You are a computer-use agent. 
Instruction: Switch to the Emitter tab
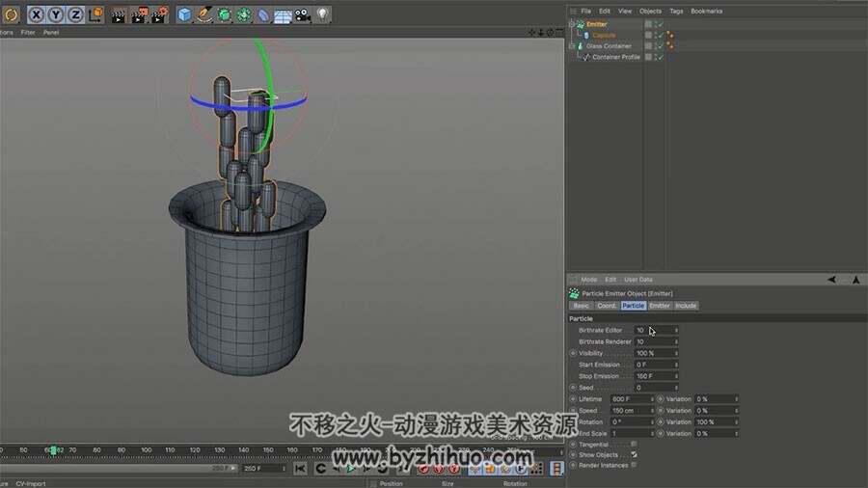coord(660,306)
